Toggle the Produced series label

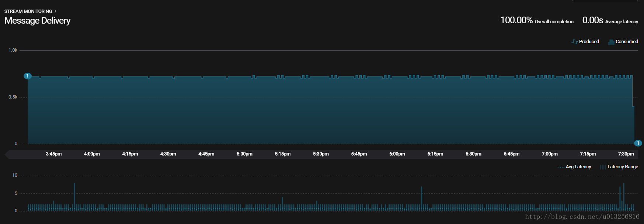(x=589, y=42)
